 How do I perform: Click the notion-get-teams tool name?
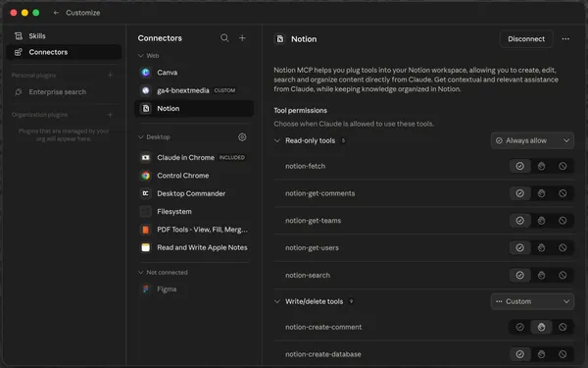click(314, 221)
